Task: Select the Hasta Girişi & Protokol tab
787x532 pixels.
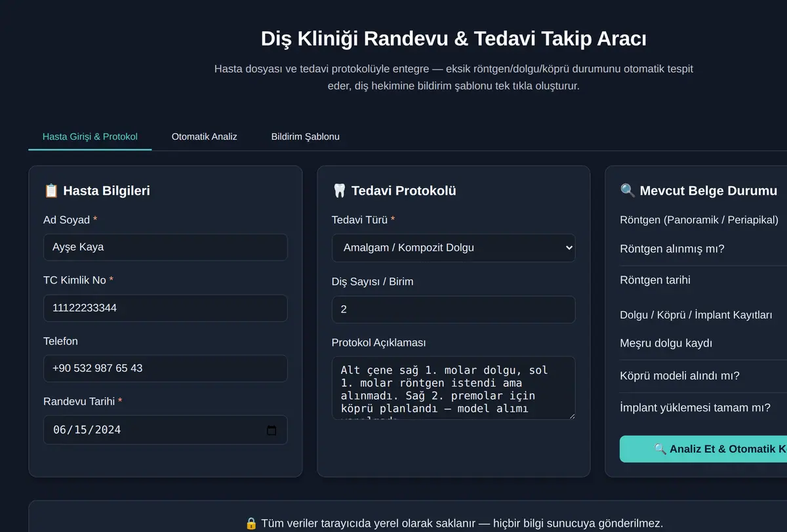Action: pos(90,136)
